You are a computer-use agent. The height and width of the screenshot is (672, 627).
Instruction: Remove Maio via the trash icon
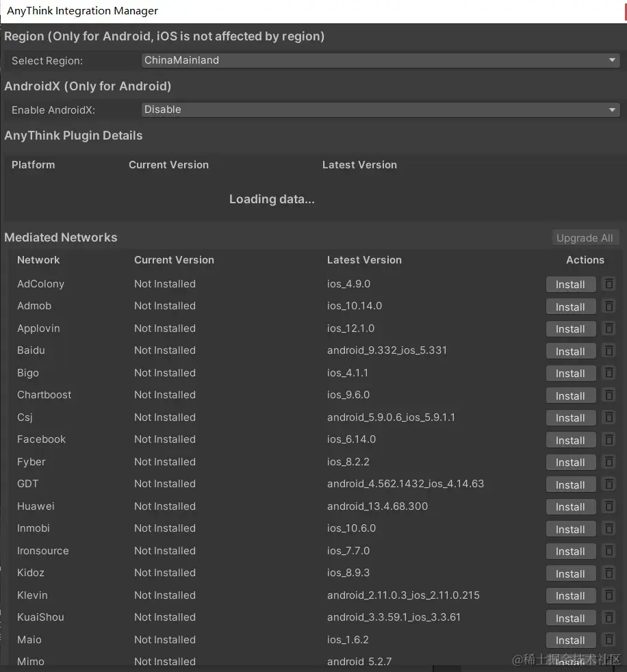point(609,640)
